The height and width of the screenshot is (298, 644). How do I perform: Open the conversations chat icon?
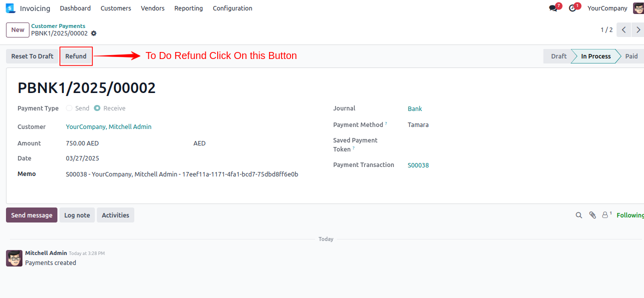coord(553,8)
